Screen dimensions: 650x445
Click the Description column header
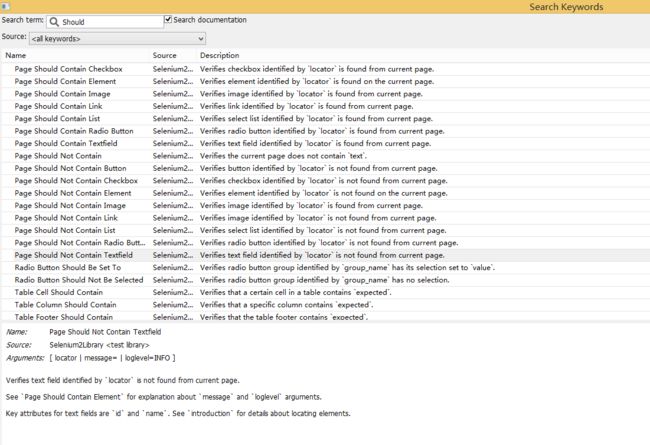tap(219, 55)
